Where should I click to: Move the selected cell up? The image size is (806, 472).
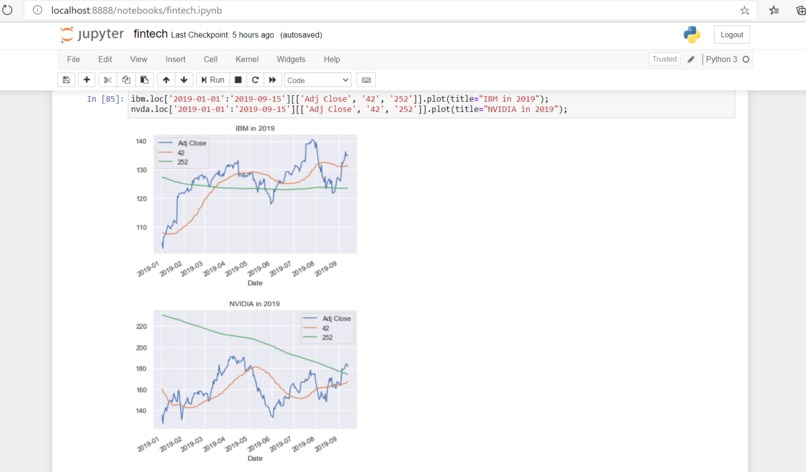tap(166, 80)
